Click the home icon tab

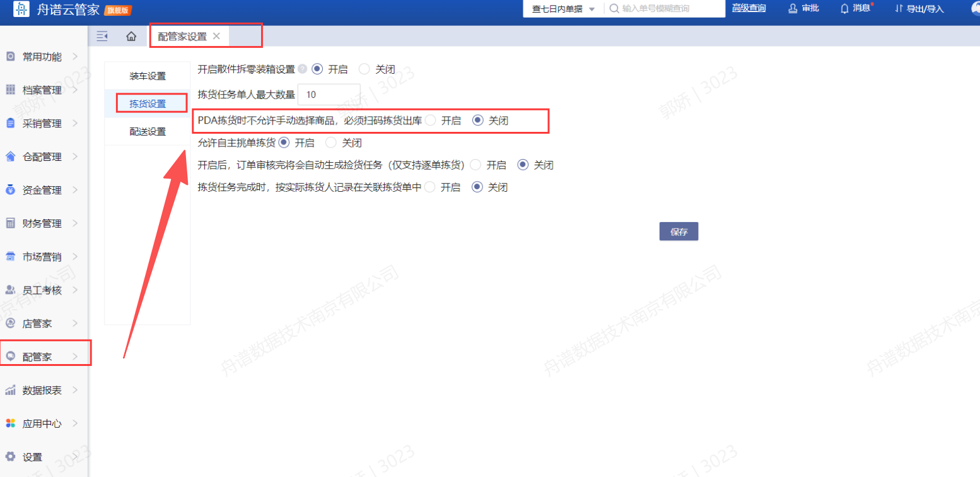[131, 37]
